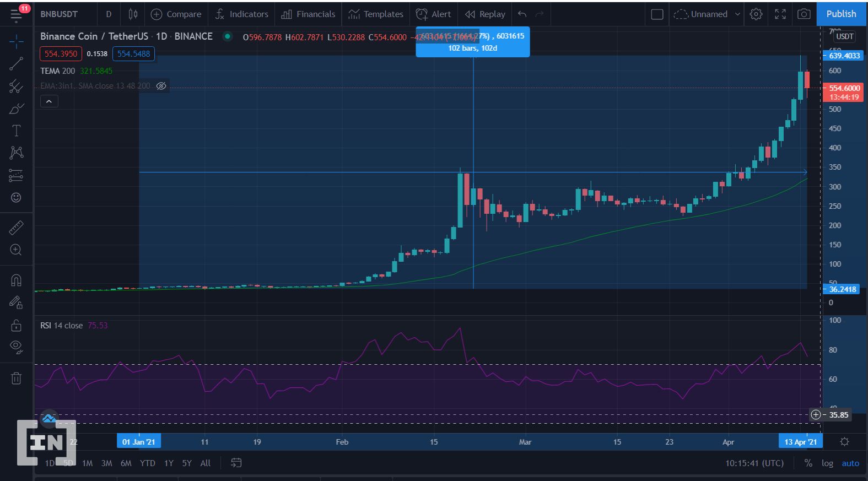
Task: Take a chart snapshot with camera icon
Action: (x=804, y=14)
